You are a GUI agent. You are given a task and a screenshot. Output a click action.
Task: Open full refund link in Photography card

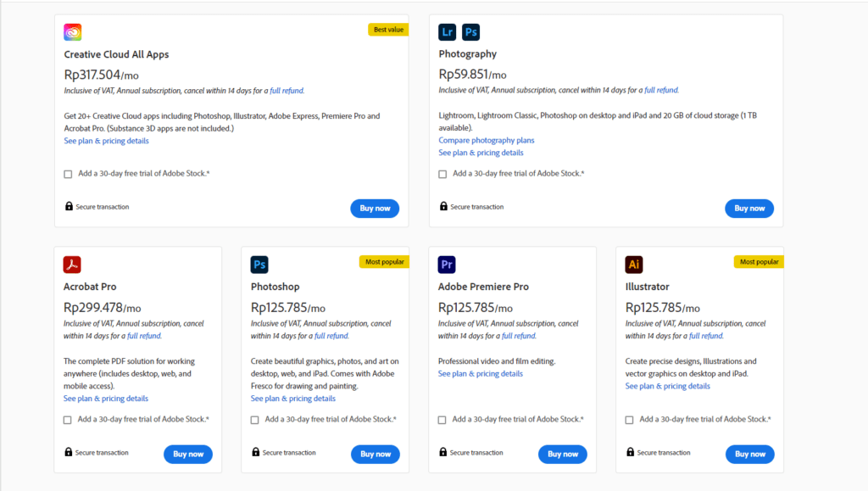coord(661,90)
